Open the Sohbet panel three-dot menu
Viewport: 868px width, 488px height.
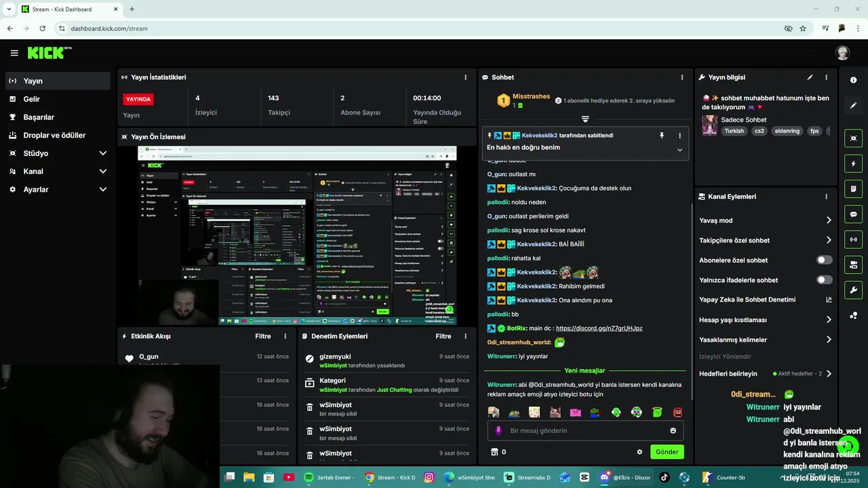pos(682,77)
